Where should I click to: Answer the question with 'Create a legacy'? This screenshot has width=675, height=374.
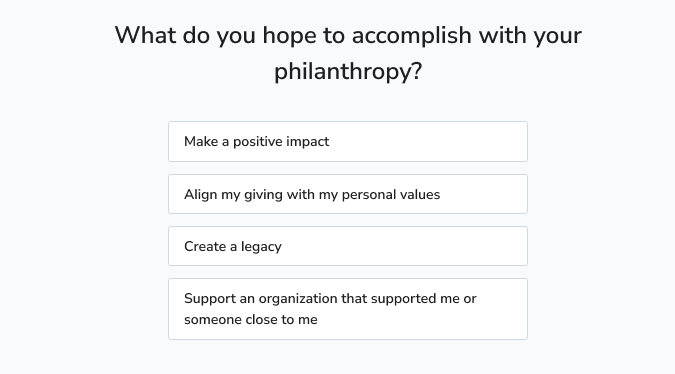click(x=348, y=246)
